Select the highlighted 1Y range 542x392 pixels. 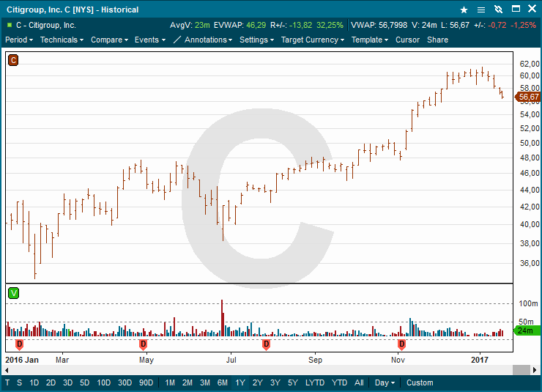[240, 382]
